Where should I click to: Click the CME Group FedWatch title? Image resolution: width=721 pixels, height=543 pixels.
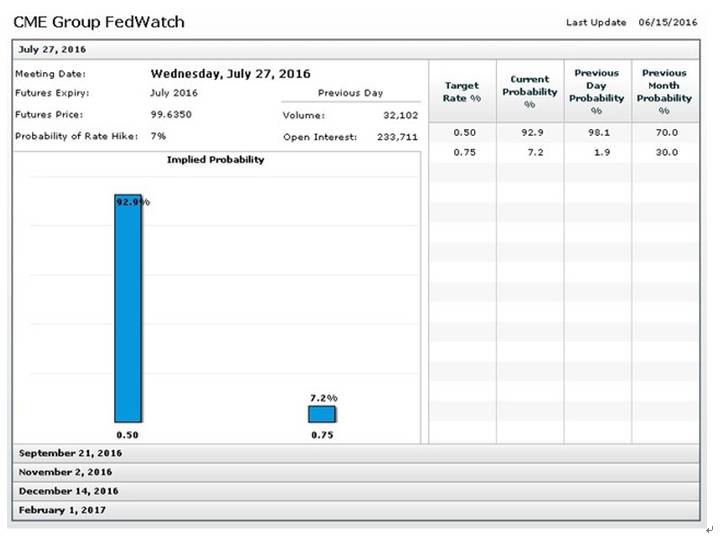(x=99, y=22)
